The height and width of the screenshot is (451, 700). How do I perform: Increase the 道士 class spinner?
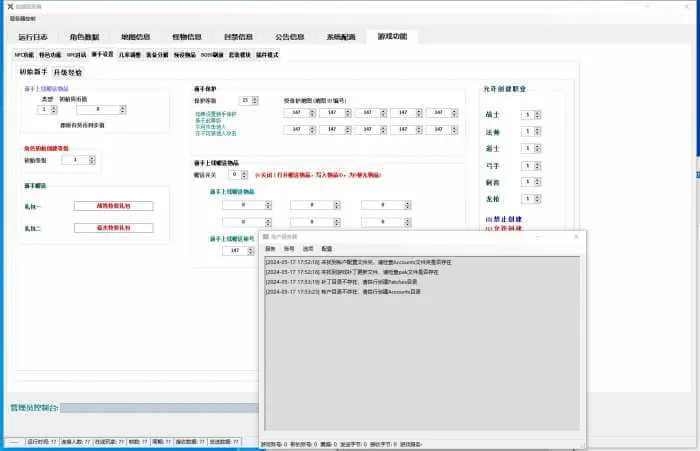pos(538,146)
